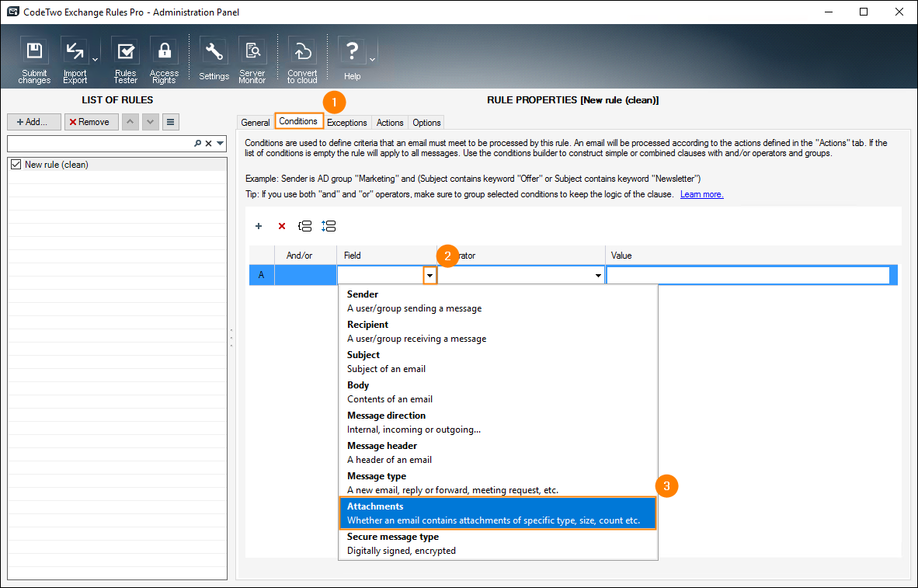Expand the search filter dropdown arrow

click(220, 144)
